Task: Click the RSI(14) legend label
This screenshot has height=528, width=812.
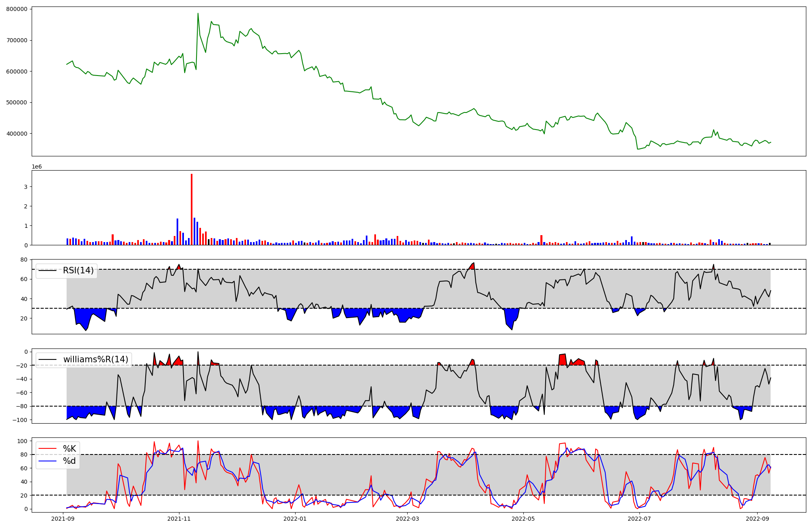Action: [x=78, y=270]
